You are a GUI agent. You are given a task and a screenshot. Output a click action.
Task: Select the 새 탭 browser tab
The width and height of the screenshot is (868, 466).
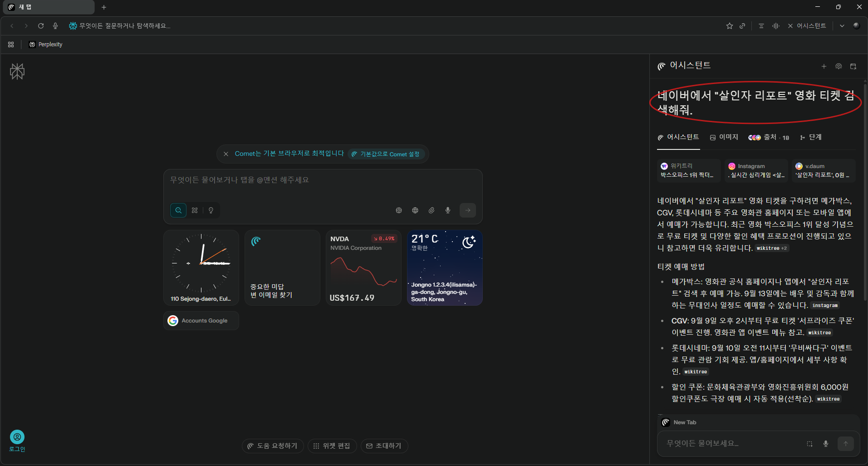click(x=49, y=7)
